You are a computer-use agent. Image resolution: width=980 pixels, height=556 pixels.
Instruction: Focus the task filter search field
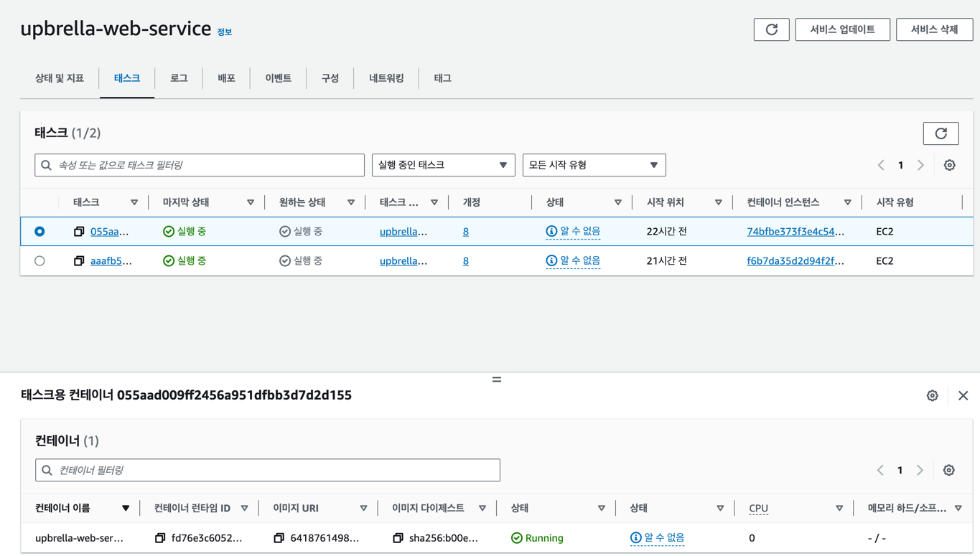coord(200,165)
